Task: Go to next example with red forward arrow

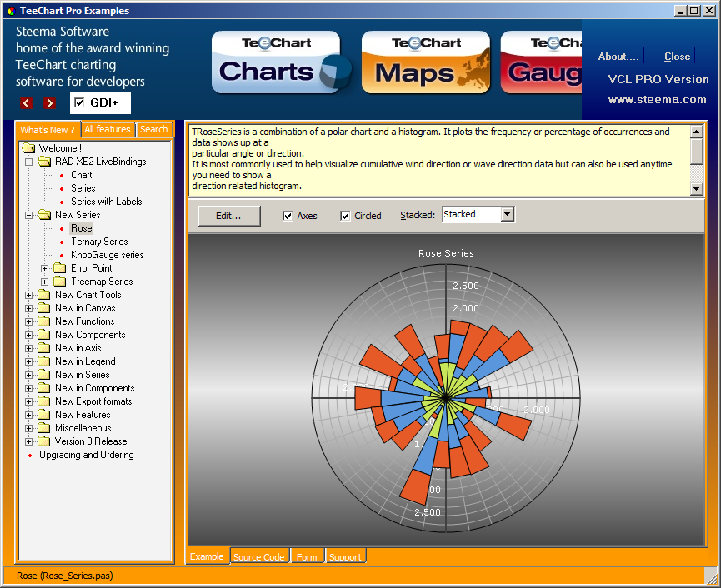Action: (50, 103)
